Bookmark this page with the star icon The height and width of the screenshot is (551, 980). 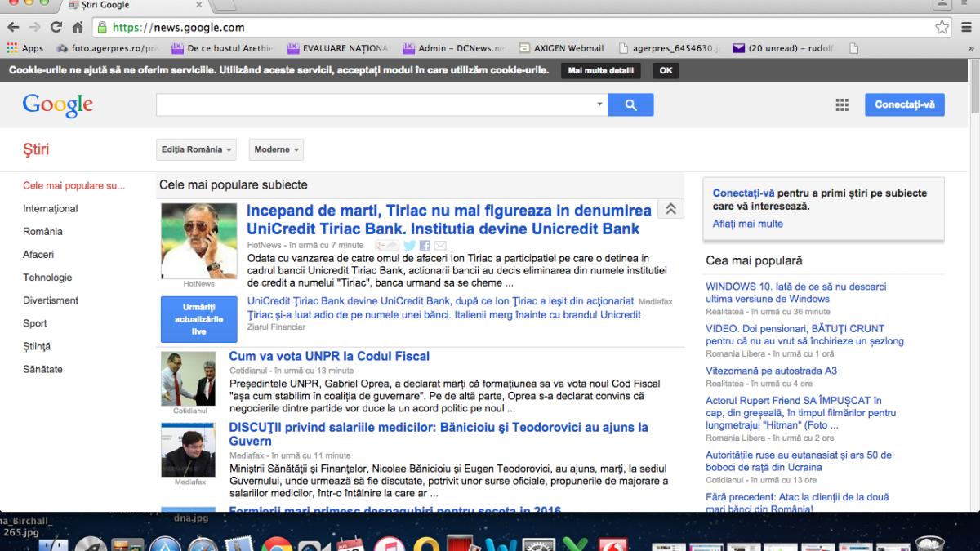pyautogui.click(x=942, y=28)
